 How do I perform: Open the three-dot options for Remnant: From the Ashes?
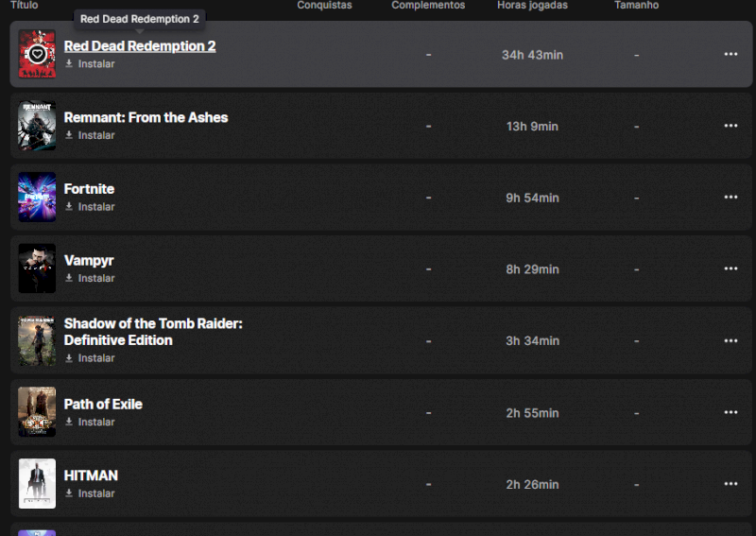730,126
